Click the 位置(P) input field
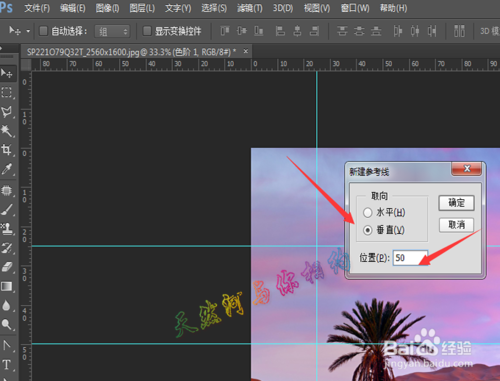This screenshot has width=500, height=381. pyautogui.click(x=410, y=258)
